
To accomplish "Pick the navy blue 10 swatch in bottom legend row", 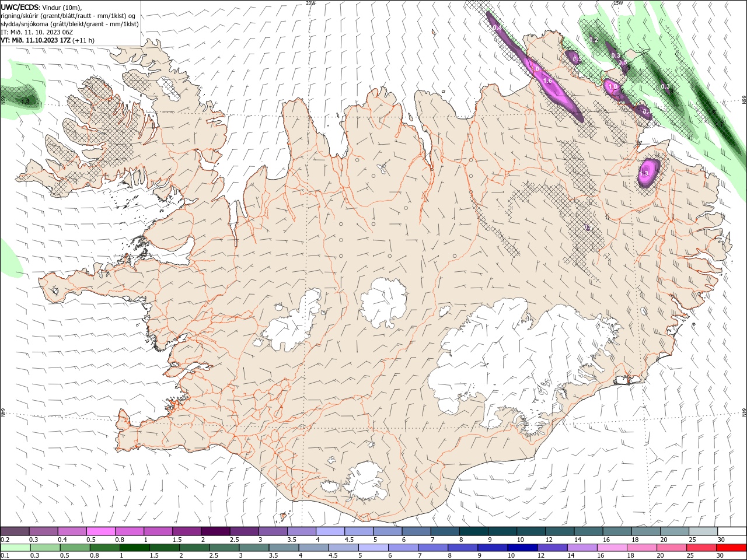I will [x=523, y=548].
